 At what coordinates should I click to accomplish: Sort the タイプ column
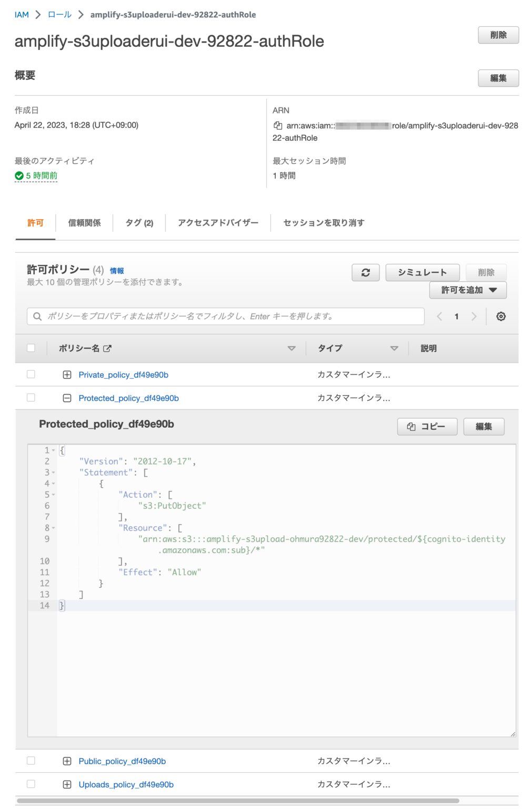coord(394,348)
